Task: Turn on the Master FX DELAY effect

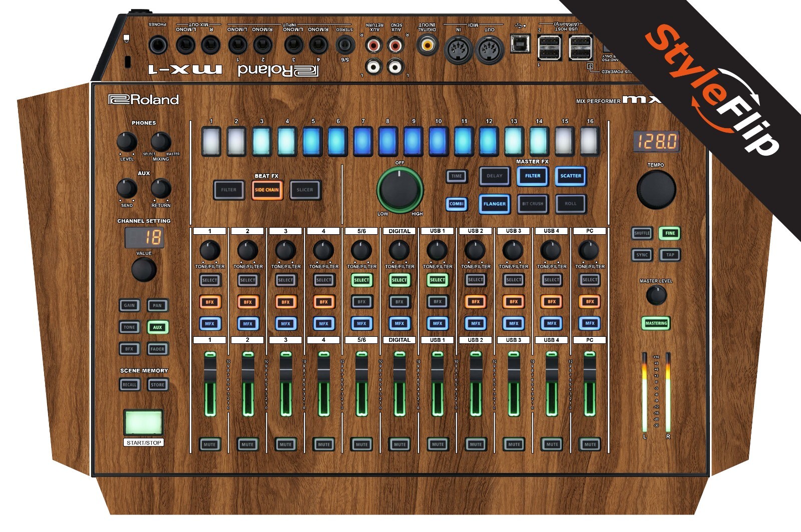Action: [x=495, y=176]
